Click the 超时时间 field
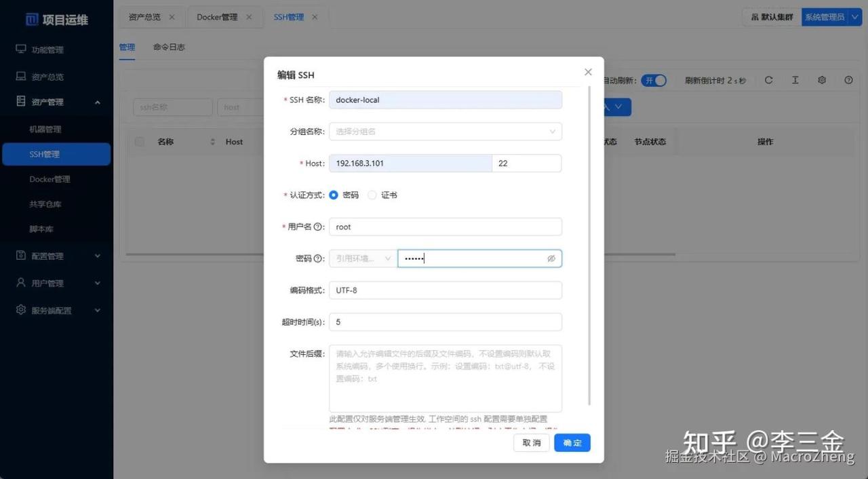This screenshot has height=479, width=868. pyautogui.click(x=446, y=322)
